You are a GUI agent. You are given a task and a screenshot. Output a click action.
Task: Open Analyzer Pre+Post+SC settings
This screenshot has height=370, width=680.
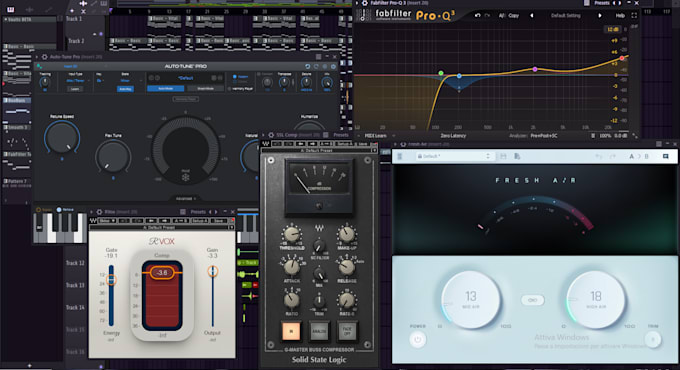pyautogui.click(x=533, y=136)
